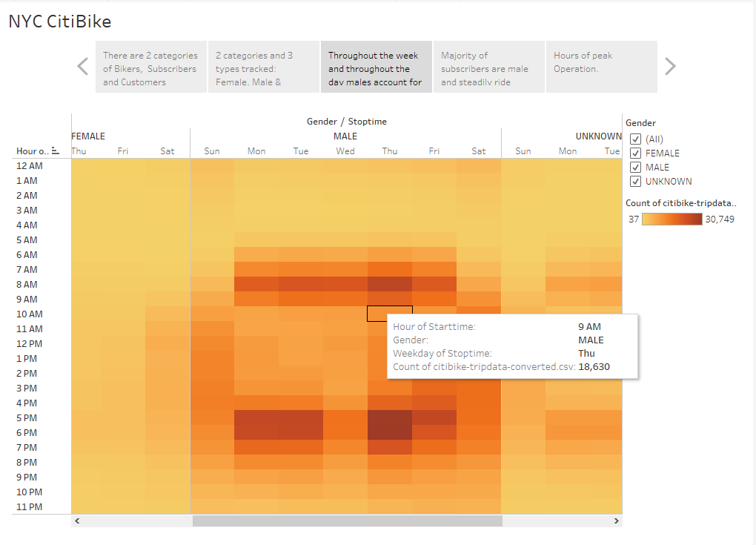Screen dimensions: 756x545
Task: Click the Mon column header under MALE
Action: click(x=256, y=151)
